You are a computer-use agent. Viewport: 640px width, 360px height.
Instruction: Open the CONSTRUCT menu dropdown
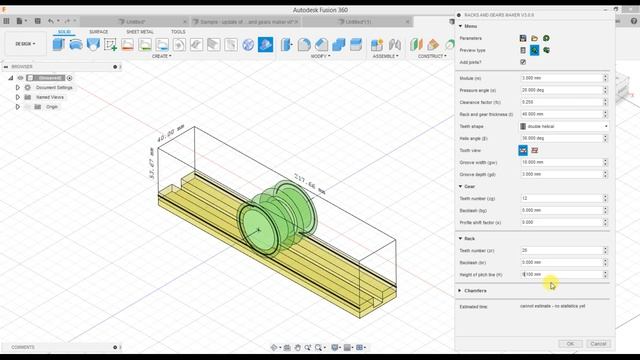432,56
